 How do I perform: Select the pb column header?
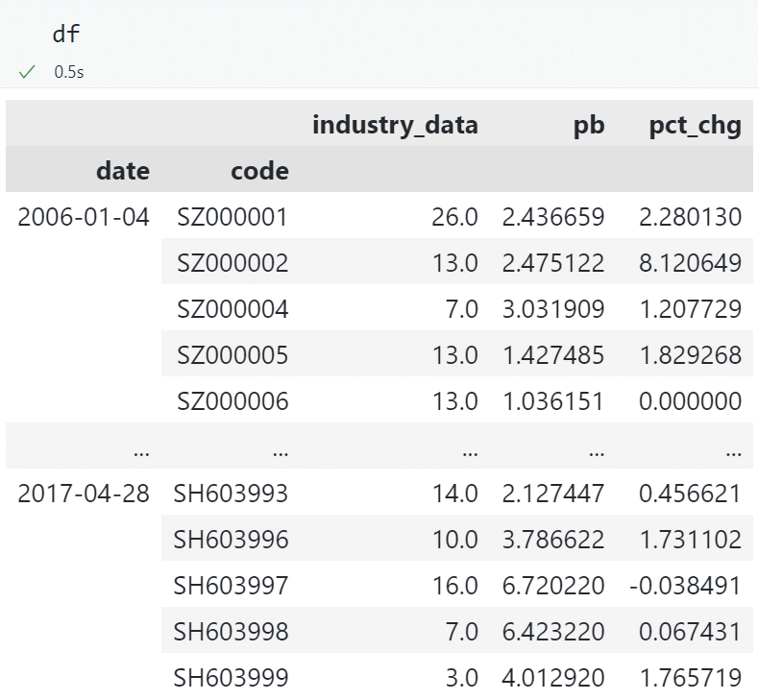(586, 126)
